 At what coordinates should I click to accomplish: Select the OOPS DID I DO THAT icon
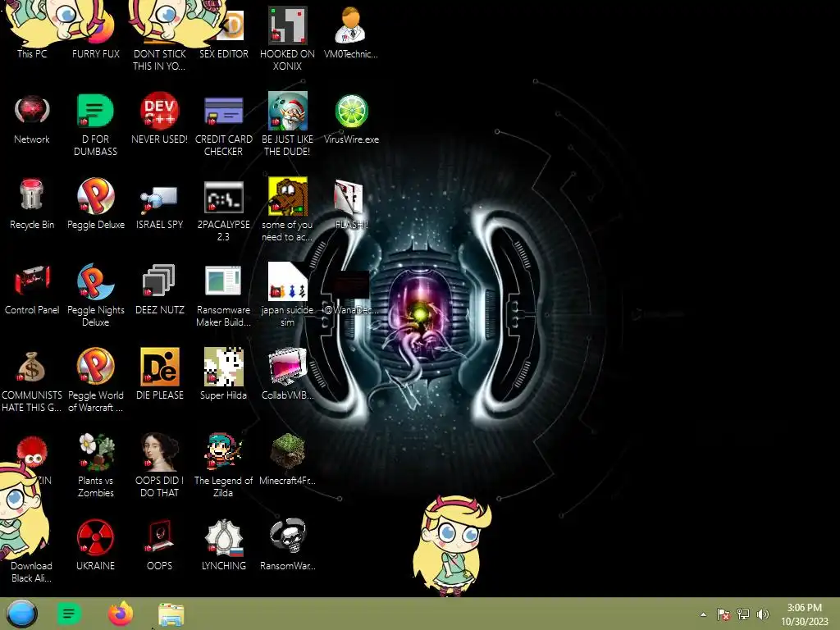[159, 466]
